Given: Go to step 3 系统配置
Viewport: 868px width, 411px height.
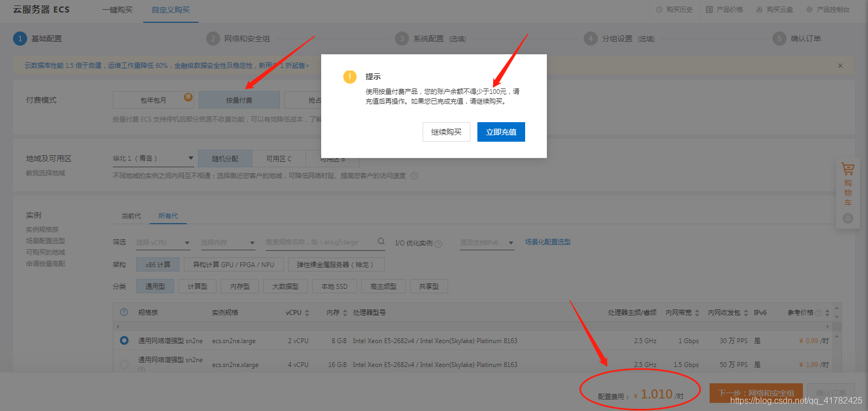Looking at the screenshot, I should tap(431, 39).
